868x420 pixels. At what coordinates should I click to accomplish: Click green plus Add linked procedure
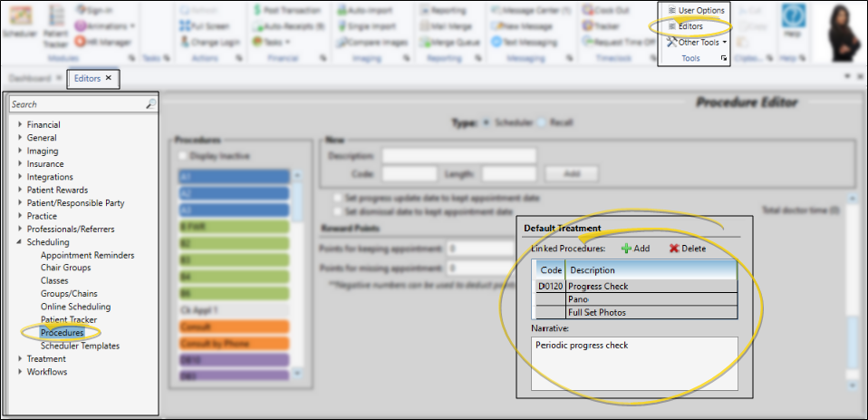tap(635, 248)
